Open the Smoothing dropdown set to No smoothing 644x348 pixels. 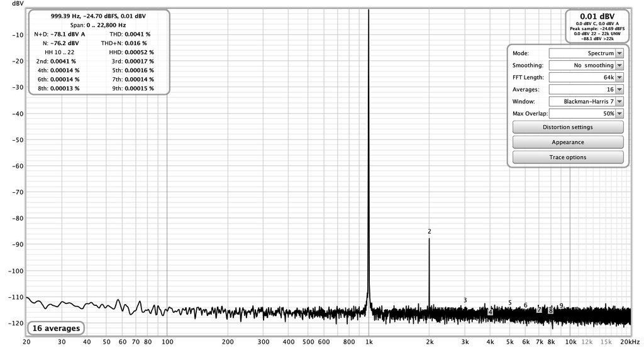pos(586,65)
